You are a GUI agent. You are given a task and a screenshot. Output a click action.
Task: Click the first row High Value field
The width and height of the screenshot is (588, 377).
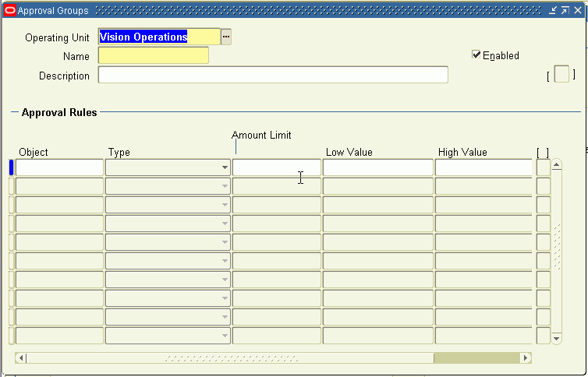pyautogui.click(x=484, y=167)
